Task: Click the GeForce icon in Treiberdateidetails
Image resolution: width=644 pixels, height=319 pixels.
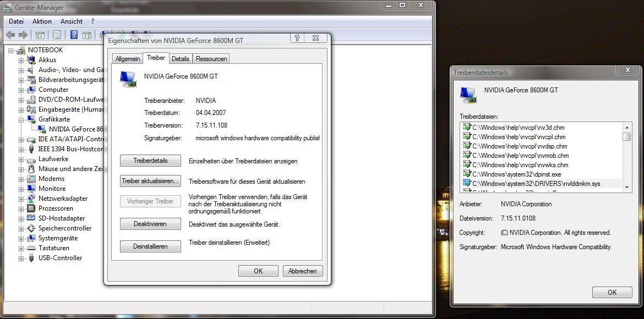Action: click(468, 95)
